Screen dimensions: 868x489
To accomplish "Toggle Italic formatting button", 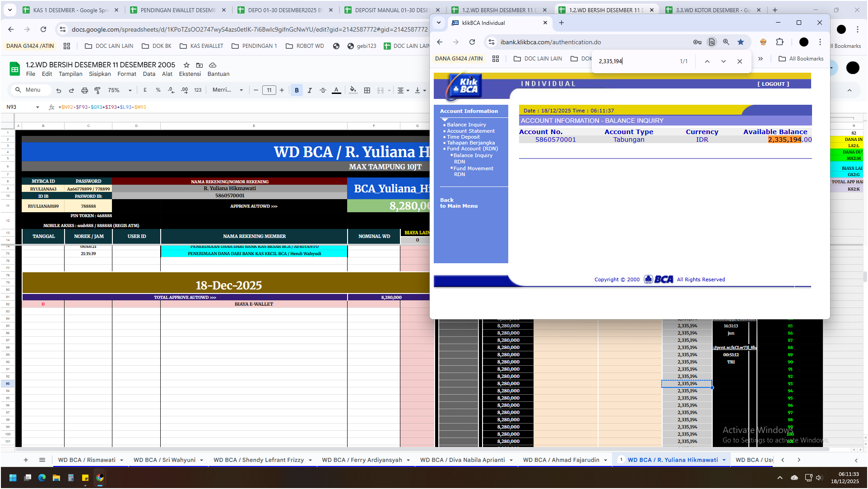I will (x=310, y=90).
